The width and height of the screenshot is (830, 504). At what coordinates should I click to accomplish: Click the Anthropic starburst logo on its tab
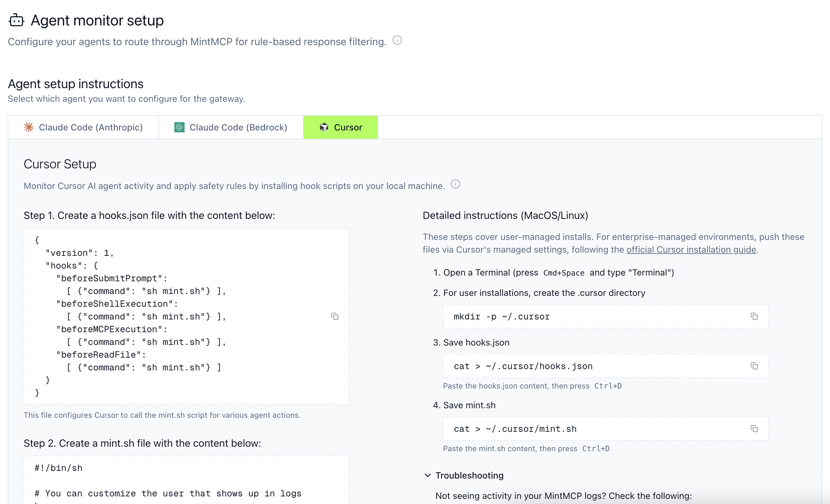pos(28,127)
